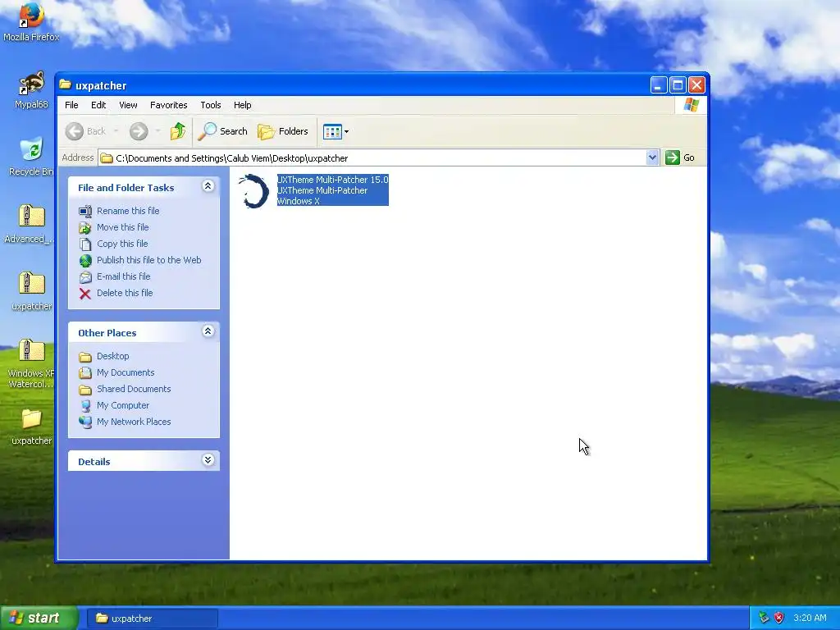
Task: Select the UXTheme Multi-Patcher file icon
Action: (253, 190)
